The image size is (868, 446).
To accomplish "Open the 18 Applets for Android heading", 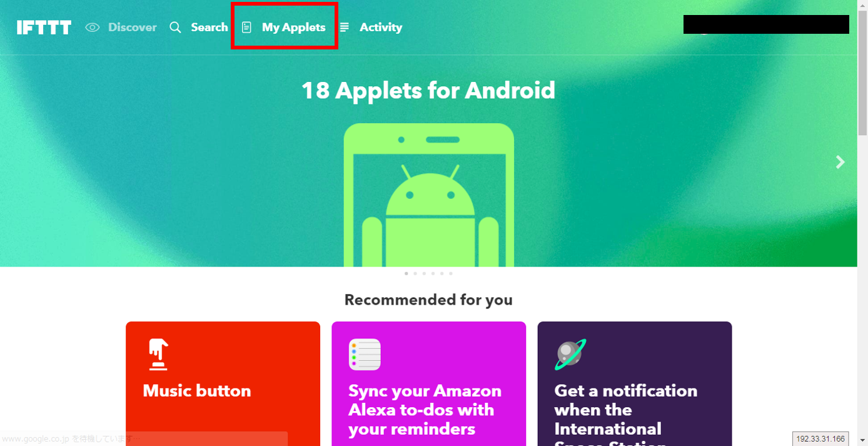I will coord(428,91).
